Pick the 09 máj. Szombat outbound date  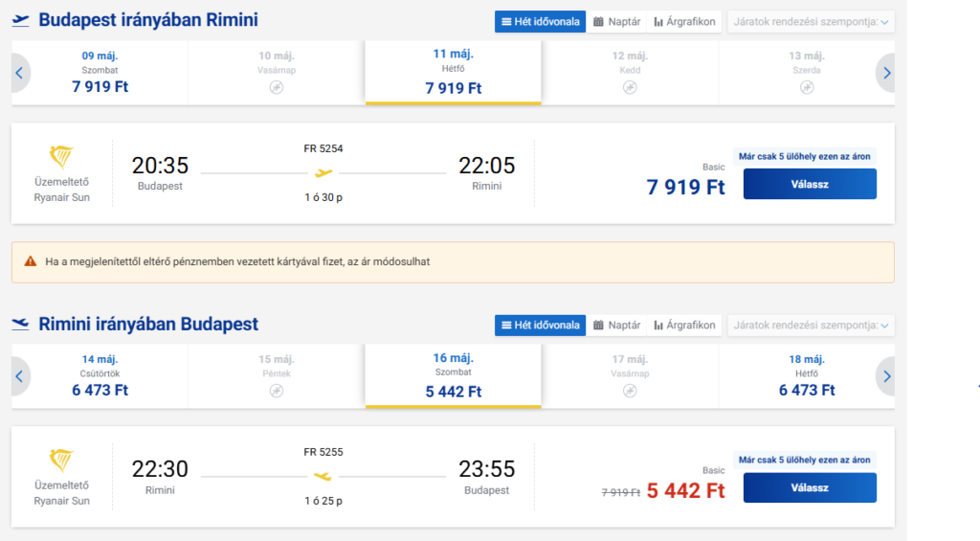pos(100,73)
